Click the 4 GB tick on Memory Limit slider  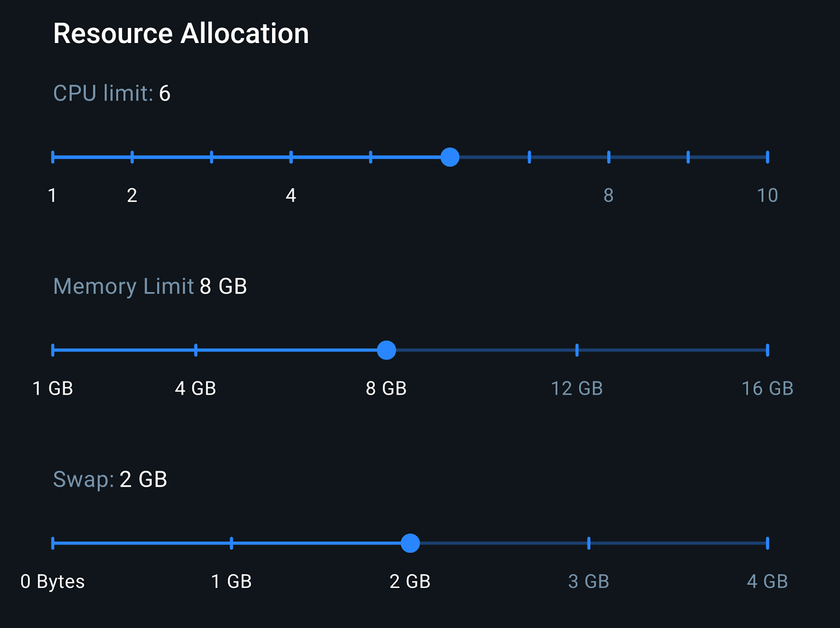(x=196, y=349)
